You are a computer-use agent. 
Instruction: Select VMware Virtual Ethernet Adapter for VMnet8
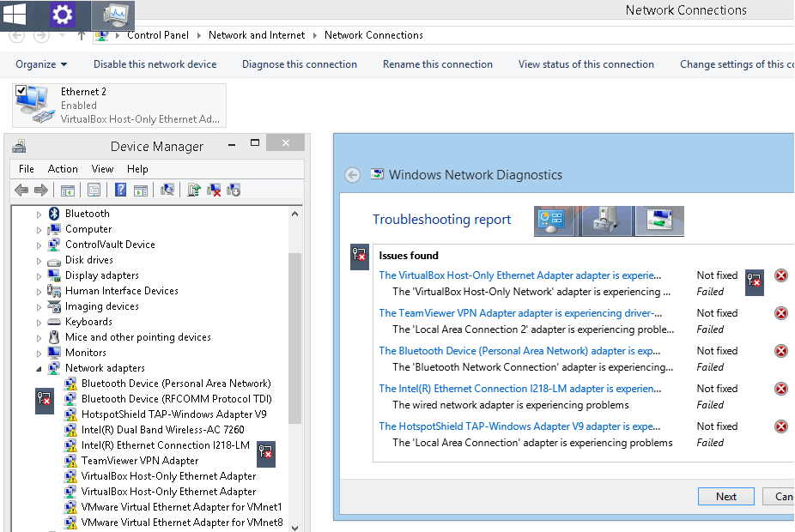click(x=182, y=523)
